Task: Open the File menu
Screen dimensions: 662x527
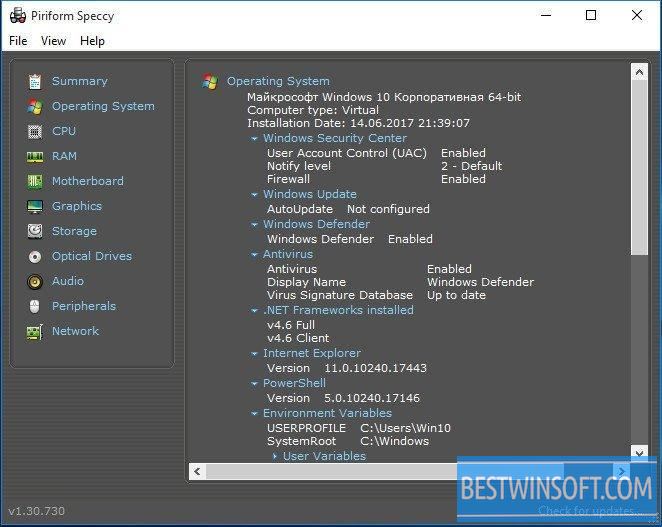Action: point(18,41)
